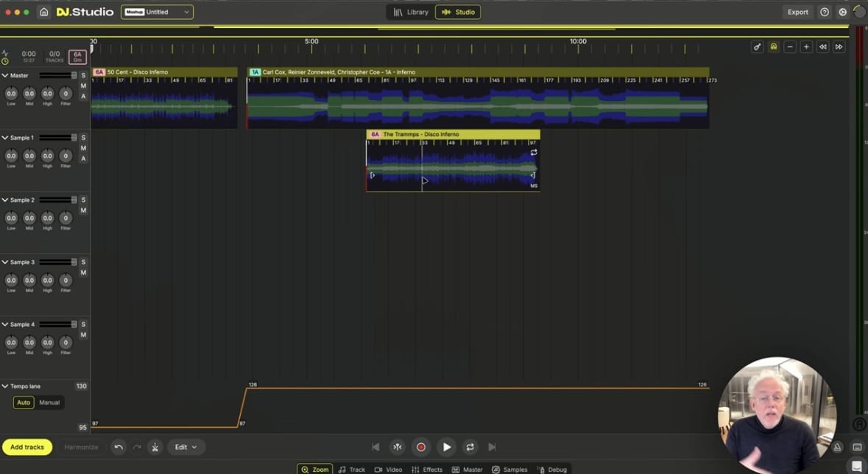Screen dimensions: 868x474
Task: Switch to the Library view
Action: point(411,12)
